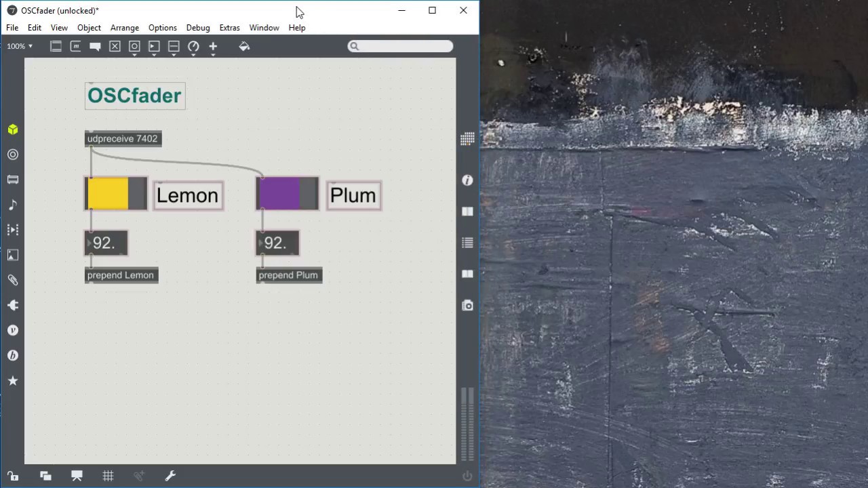Toggle presentation mode
The height and width of the screenshot is (488, 868).
point(77,476)
